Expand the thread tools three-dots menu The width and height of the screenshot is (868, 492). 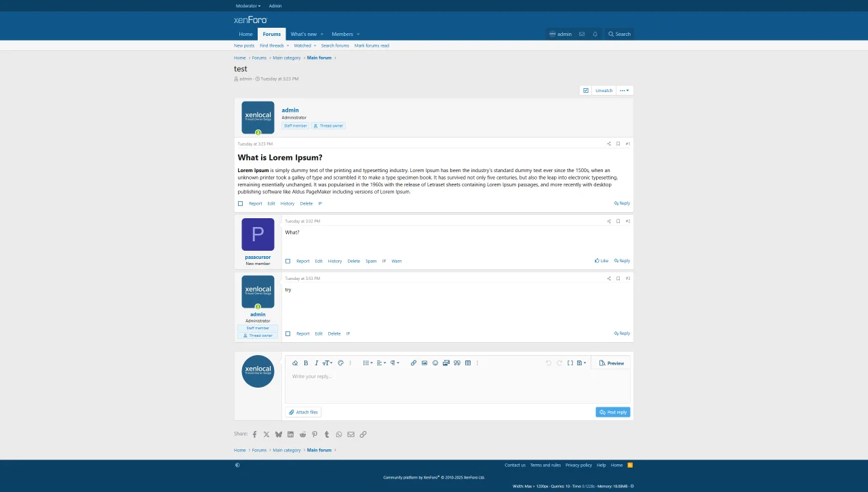[624, 91]
